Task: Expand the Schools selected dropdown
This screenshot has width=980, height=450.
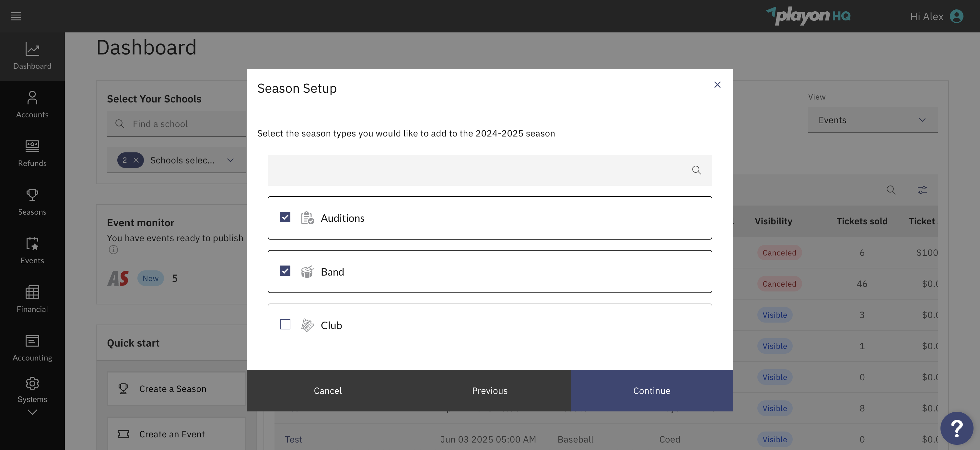Action: (x=230, y=160)
